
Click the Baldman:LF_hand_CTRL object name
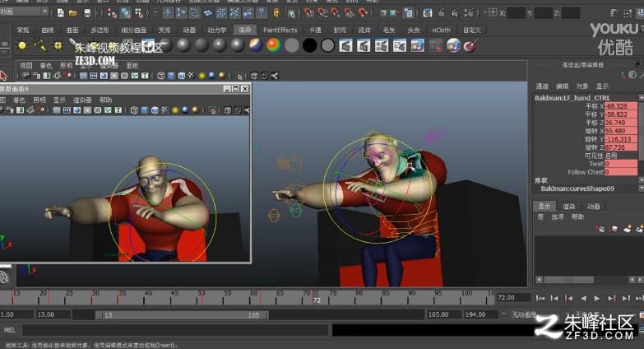tap(572, 98)
